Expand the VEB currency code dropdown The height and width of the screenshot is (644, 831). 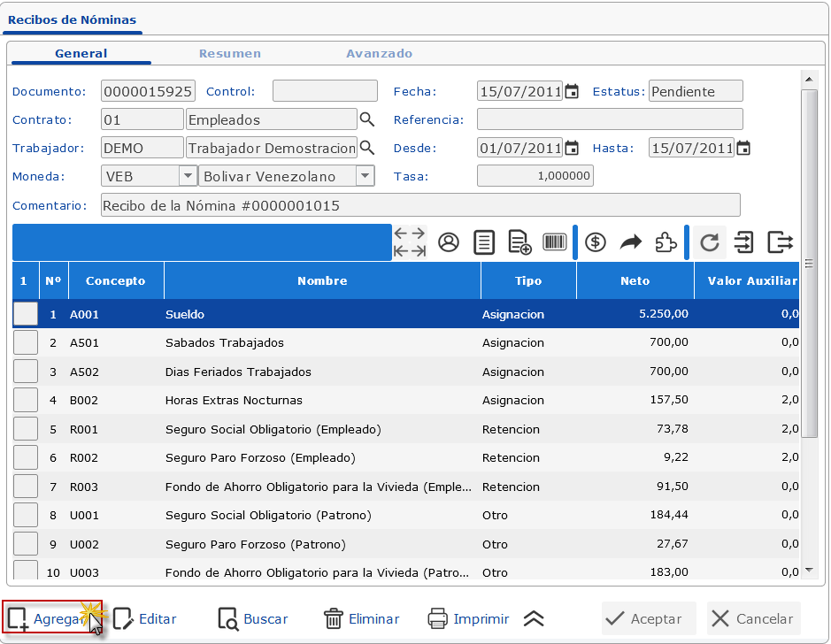[188, 176]
